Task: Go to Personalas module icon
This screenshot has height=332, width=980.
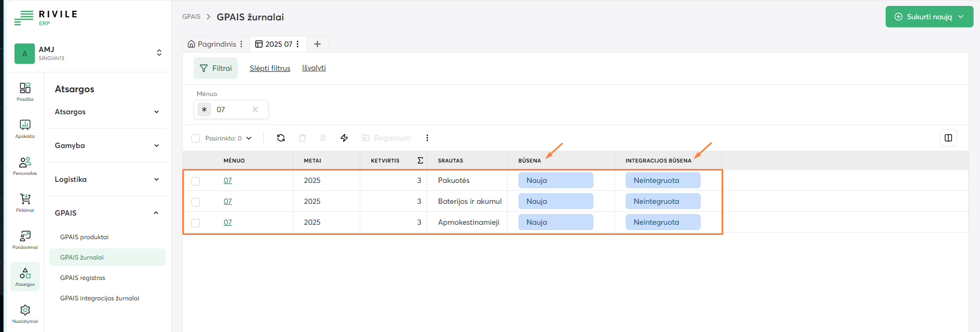Action: (x=25, y=165)
